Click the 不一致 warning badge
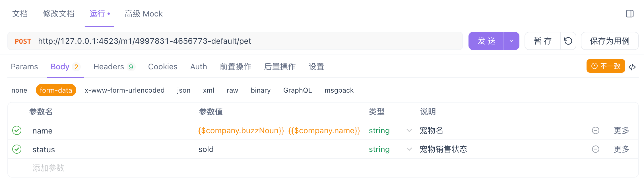 pyautogui.click(x=606, y=66)
